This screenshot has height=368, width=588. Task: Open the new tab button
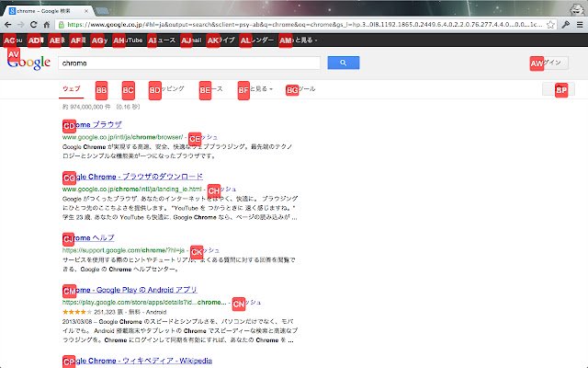click(x=102, y=11)
